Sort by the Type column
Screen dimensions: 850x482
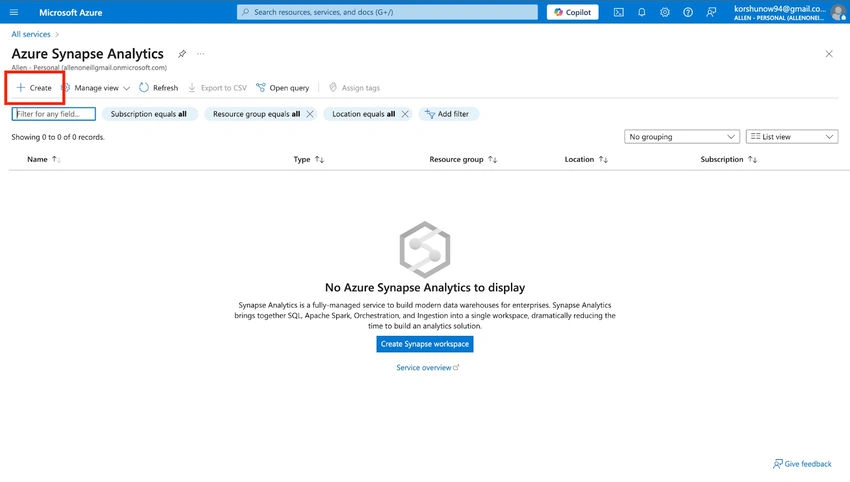(308, 159)
